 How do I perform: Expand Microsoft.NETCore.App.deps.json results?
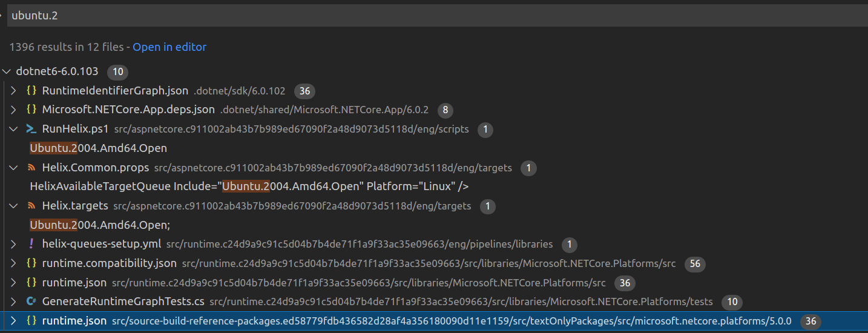13,110
